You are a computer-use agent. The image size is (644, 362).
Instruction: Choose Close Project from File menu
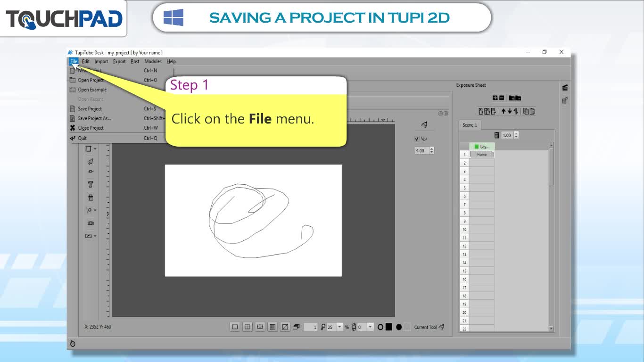click(x=116, y=128)
